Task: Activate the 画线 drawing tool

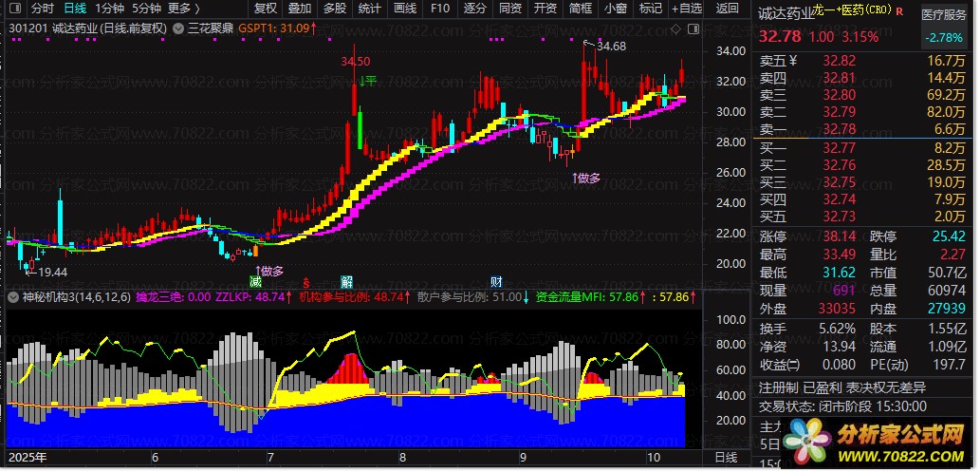Action: click(406, 9)
